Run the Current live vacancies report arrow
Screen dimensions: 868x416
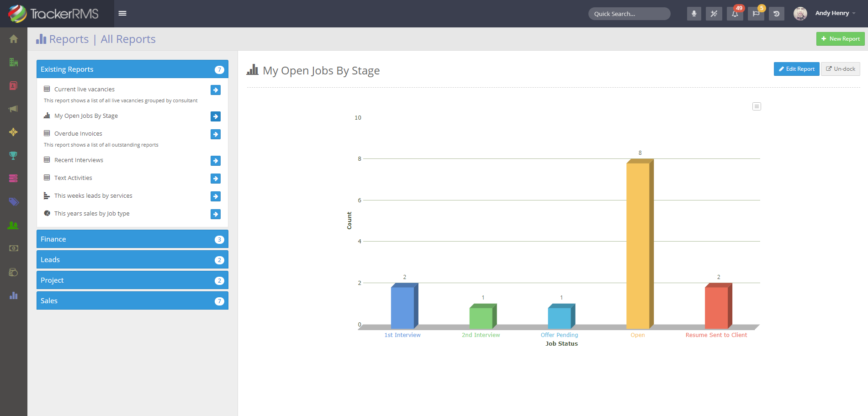coord(216,90)
